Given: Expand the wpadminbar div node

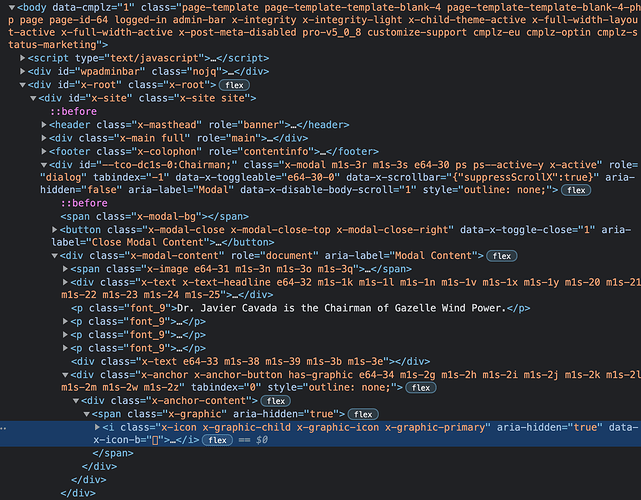Looking at the screenshot, I should click(x=24, y=71).
